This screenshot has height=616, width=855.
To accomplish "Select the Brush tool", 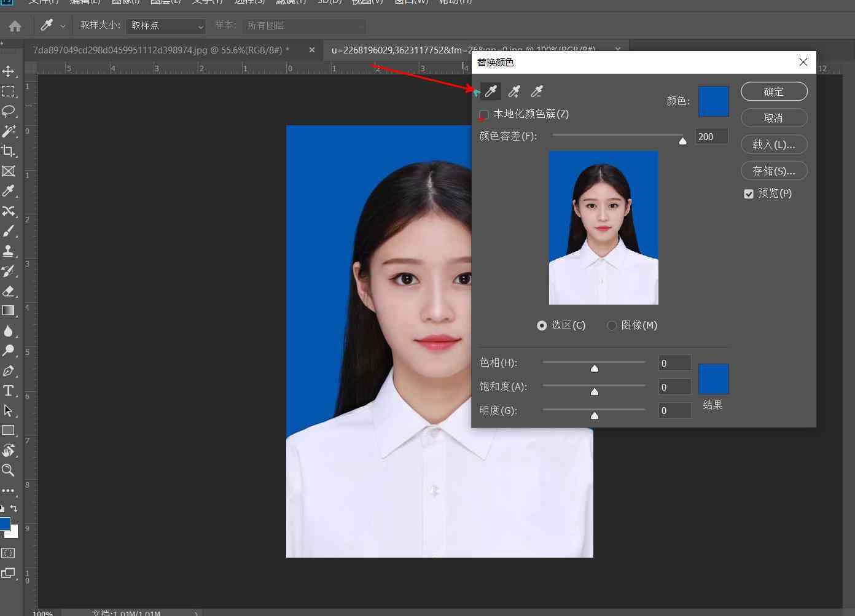I will pos(9,231).
